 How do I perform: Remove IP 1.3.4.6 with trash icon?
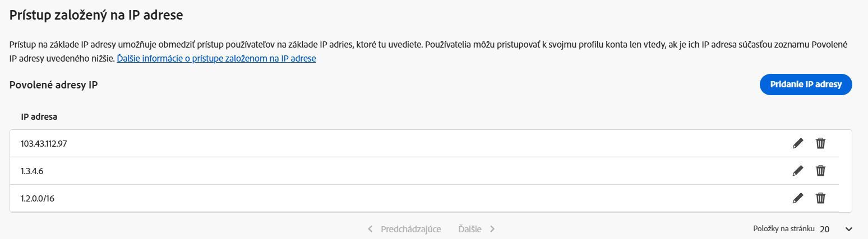pyautogui.click(x=820, y=171)
